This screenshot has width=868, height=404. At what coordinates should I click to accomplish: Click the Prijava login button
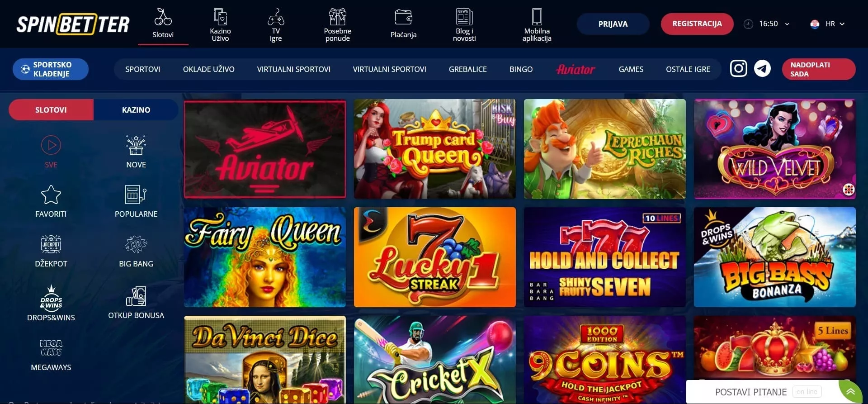tap(613, 24)
